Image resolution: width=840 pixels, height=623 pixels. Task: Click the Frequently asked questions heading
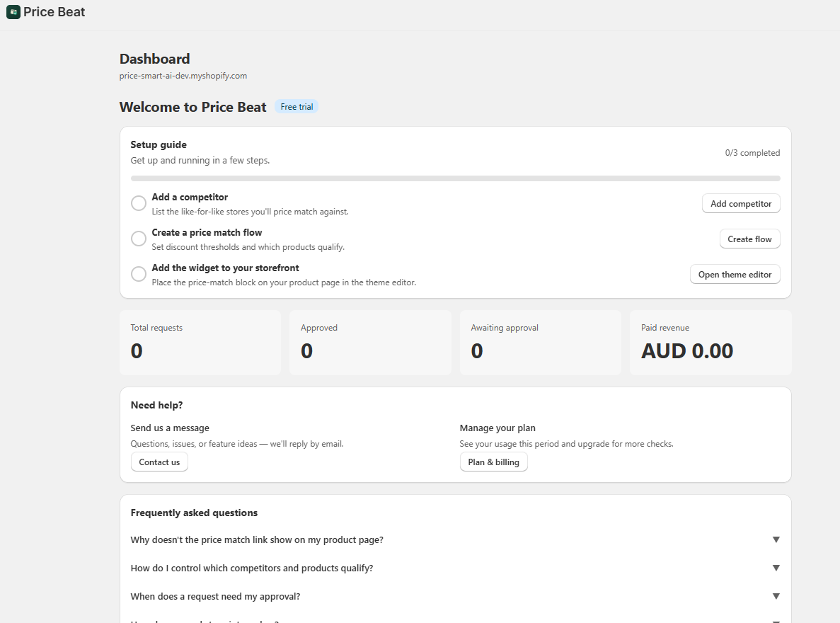194,513
